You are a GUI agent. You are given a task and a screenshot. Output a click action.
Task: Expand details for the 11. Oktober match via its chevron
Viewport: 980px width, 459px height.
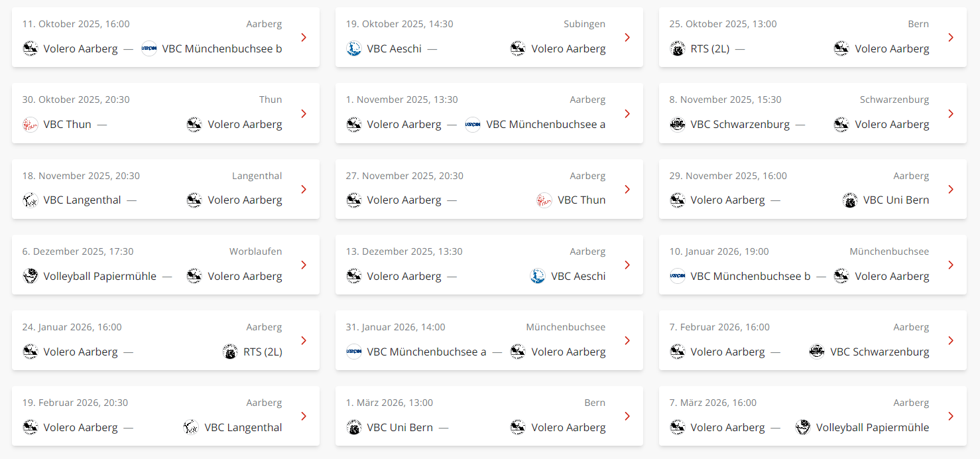pyautogui.click(x=304, y=37)
